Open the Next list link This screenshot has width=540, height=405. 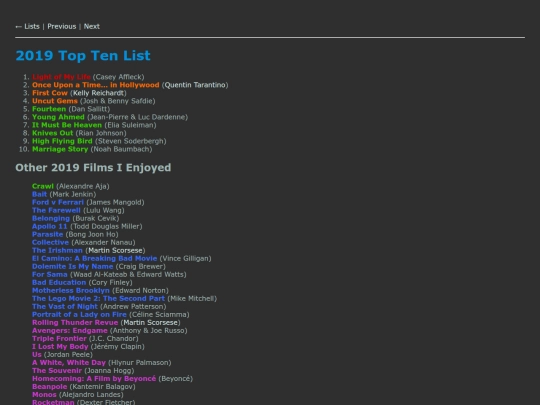pyautogui.click(x=92, y=27)
